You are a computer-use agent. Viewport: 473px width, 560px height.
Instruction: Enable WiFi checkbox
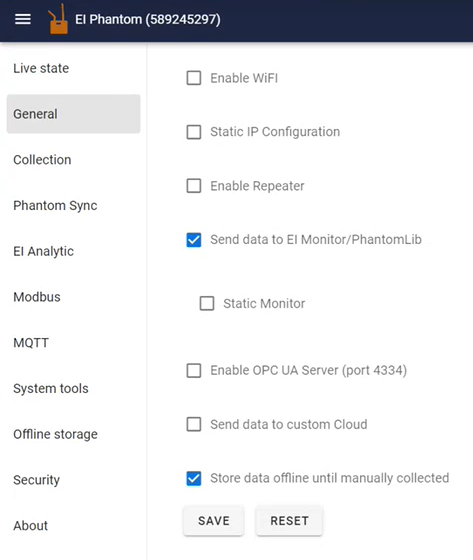pyautogui.click(x=194, y=78)
